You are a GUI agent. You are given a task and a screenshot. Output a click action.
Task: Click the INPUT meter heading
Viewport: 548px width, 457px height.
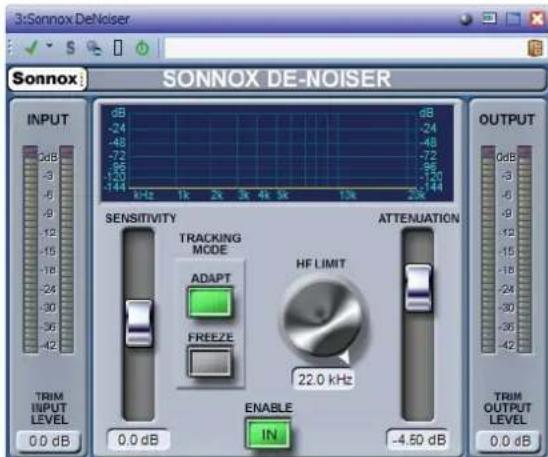pyautogui.click(x=48, y=120)
